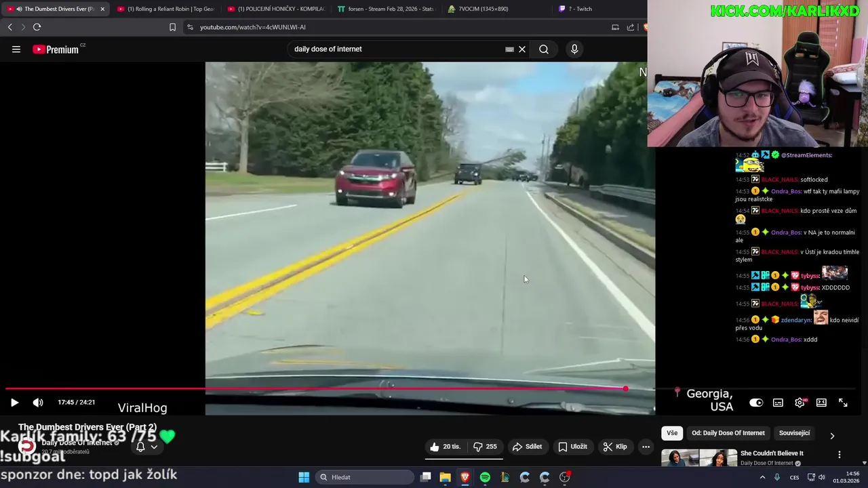Click Sdílet share button
This screenshot has width=868, height=488.
pos(527,447)
